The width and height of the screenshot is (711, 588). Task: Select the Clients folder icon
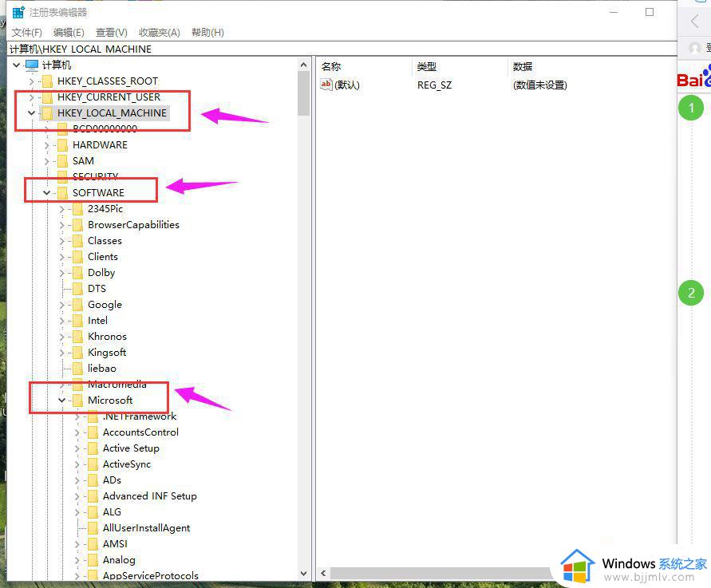tap(78, 257)
